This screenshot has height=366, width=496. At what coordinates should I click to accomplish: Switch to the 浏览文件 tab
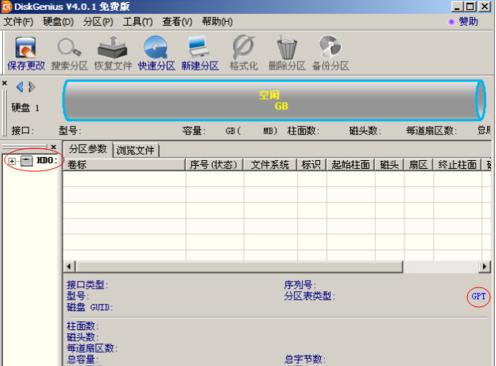135,150
